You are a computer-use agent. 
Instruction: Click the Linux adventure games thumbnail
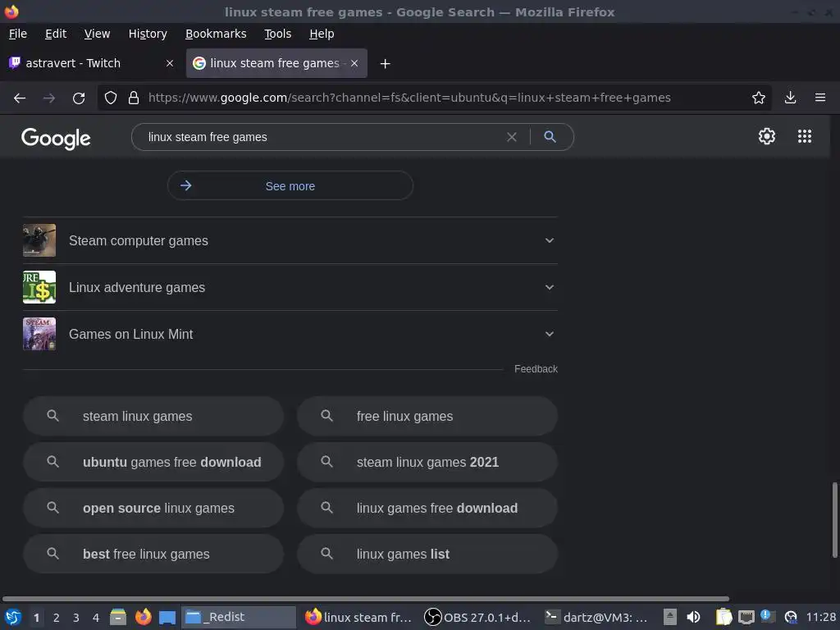click(39, 287)
